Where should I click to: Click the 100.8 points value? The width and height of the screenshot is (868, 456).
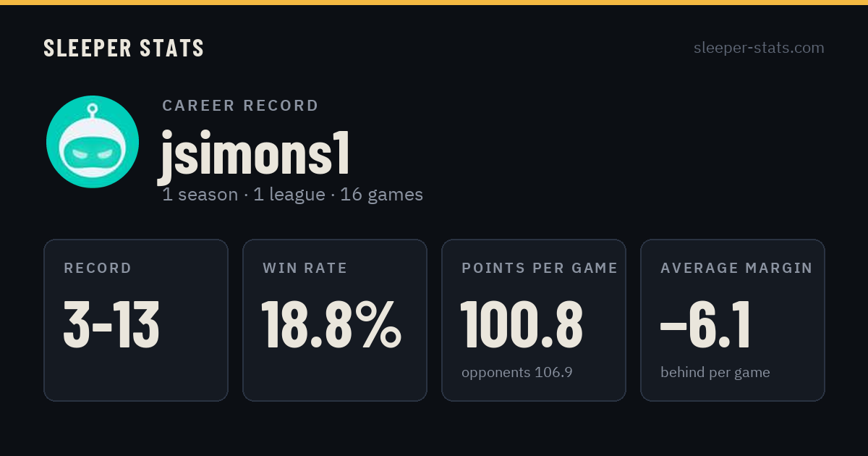coord(522,325)
